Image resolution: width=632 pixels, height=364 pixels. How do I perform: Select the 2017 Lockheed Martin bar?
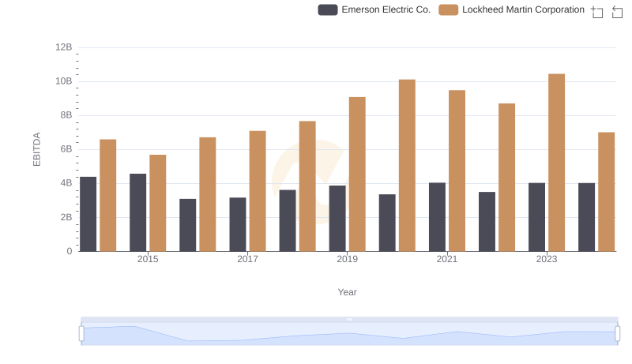click(x=258, y=191)
